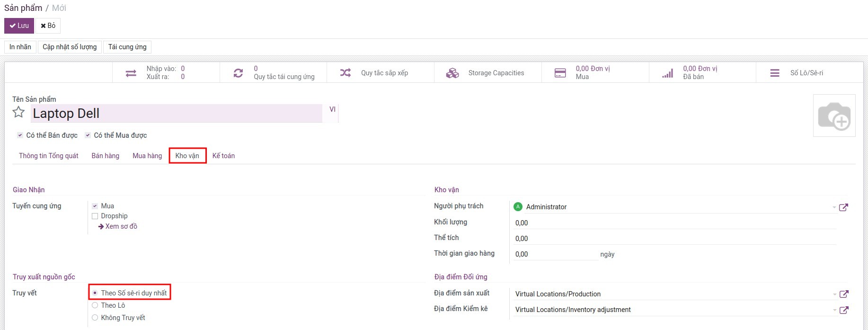Viewport: 868px width, 330px height.
Task: Switch to the Kế toán tab
Action: 223,156
